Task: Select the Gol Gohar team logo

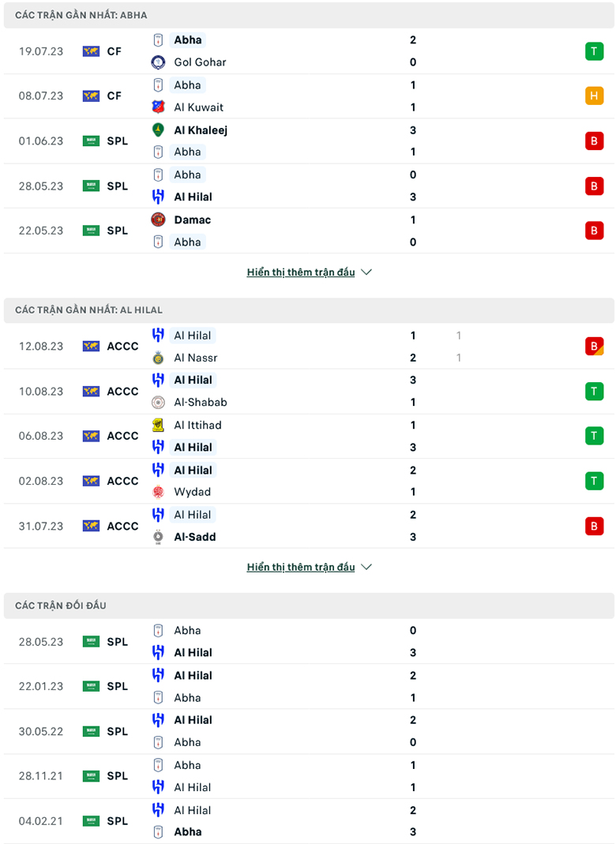Action: [157, 62]
